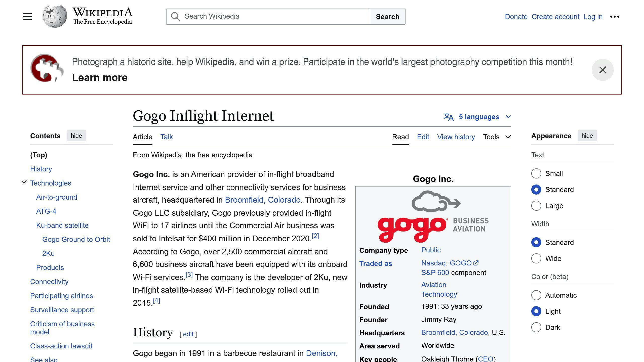Open the View history tab

click(456, 137)
